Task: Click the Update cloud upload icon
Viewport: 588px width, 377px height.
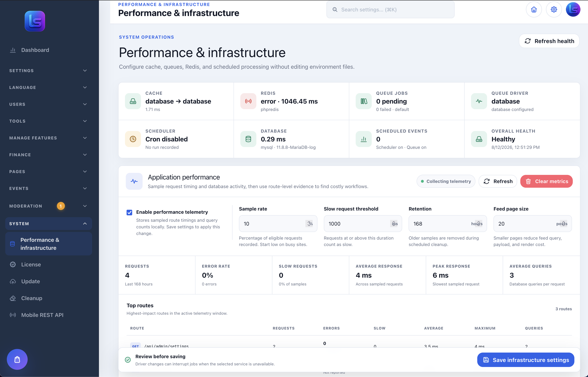Action: (13, 281)
